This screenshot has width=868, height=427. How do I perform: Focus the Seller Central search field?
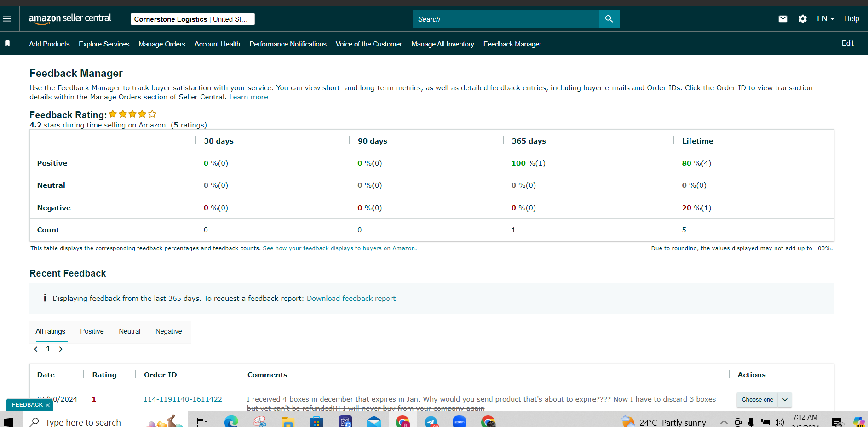(506, 19)
